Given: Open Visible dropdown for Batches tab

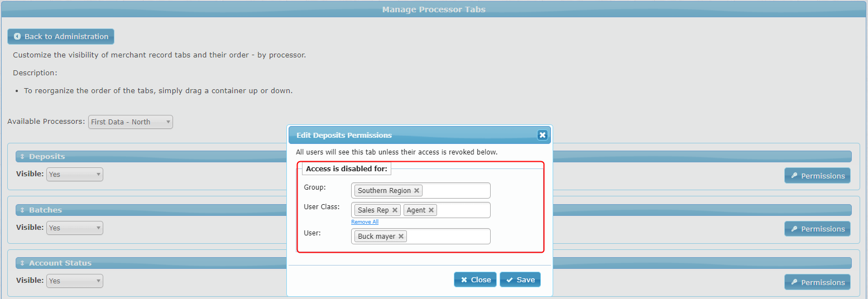Looking at the screenshot, I should tap(75, 228).
